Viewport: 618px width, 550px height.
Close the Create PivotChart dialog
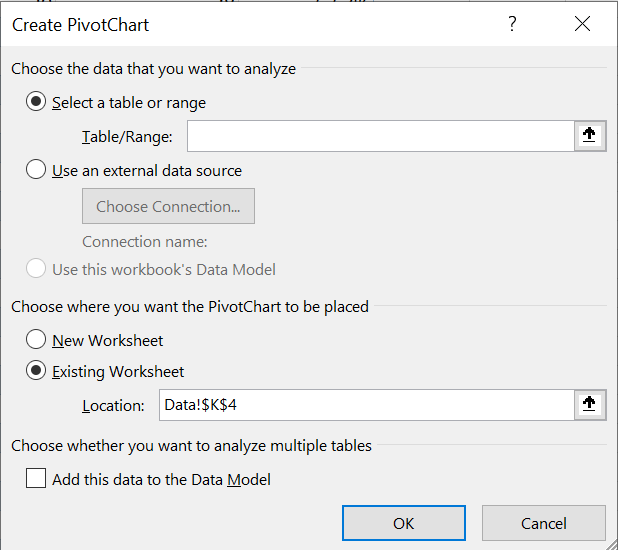point(582,25)
